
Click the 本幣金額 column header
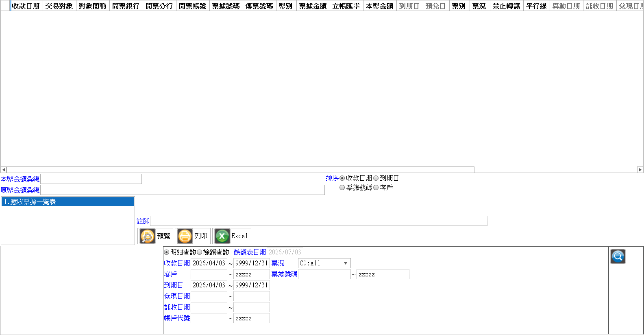[380, 6]
